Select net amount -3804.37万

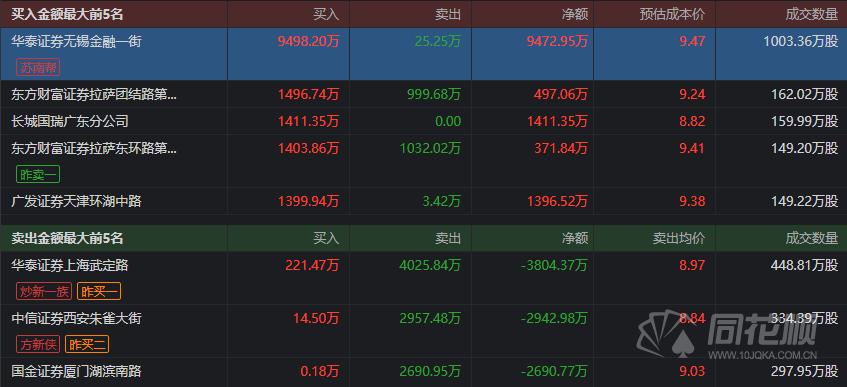point(554,265)
